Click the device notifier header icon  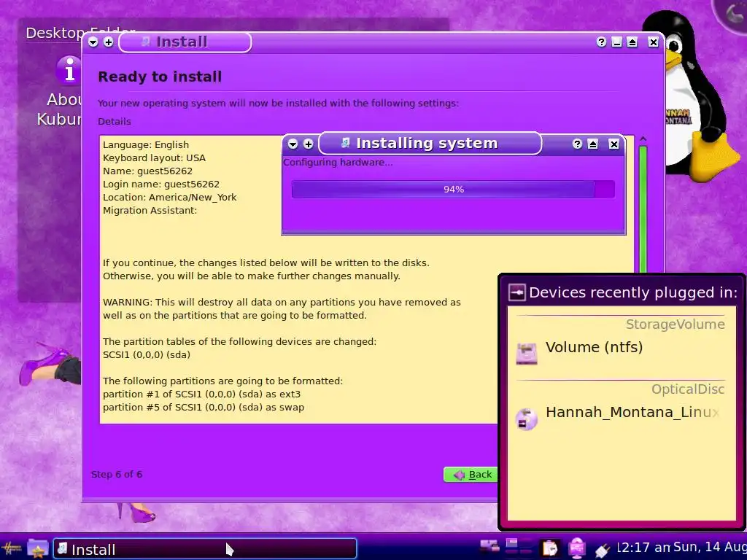click(517, 292)
